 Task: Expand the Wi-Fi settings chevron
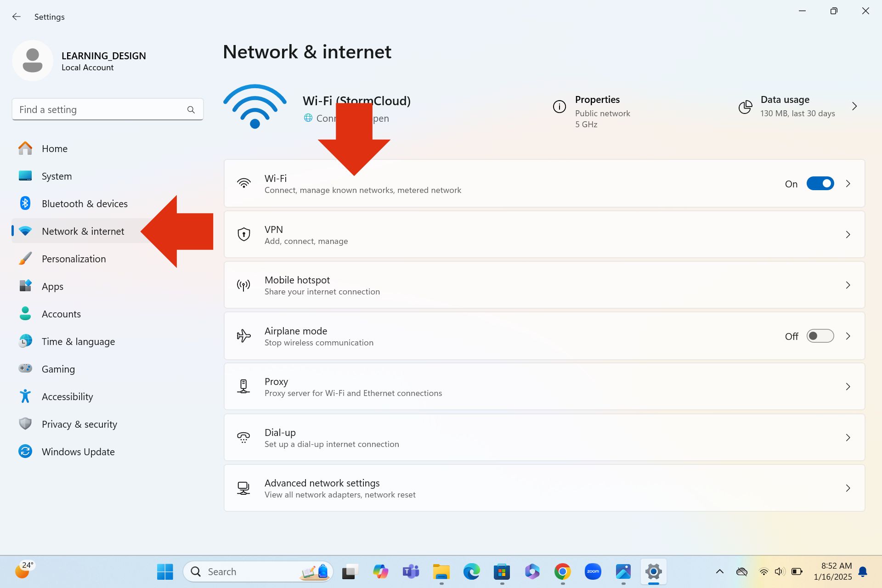click(848, 184)
